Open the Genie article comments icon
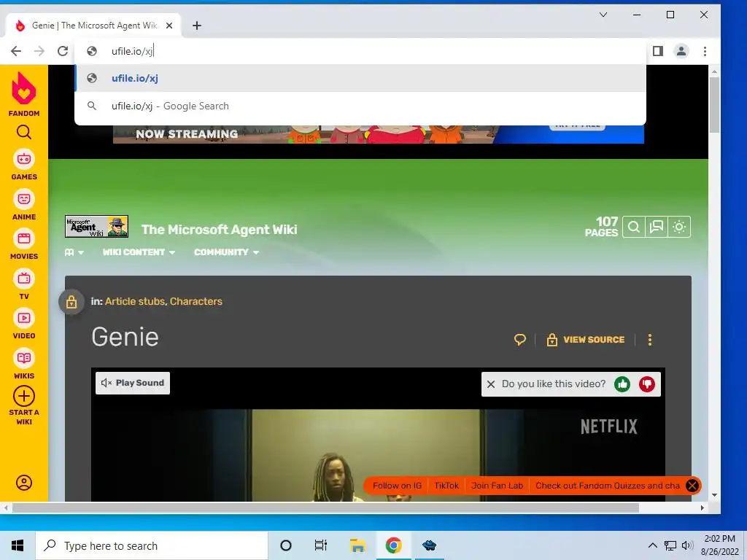 click(519, 340)
